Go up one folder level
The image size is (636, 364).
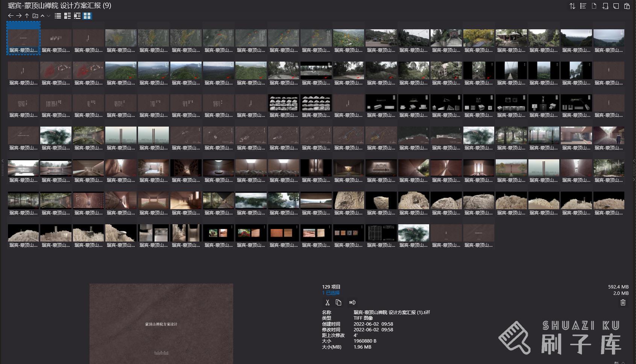click(x=27, y=16)
